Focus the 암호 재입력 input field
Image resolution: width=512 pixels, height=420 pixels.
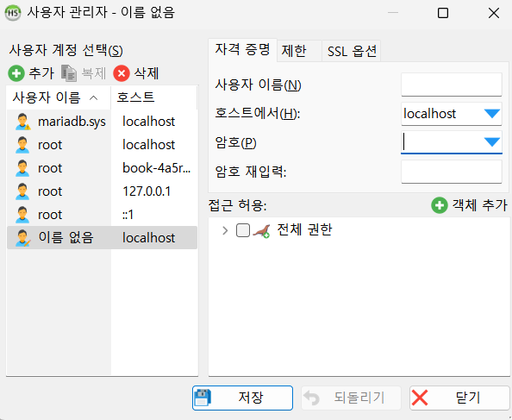[452, 172]
